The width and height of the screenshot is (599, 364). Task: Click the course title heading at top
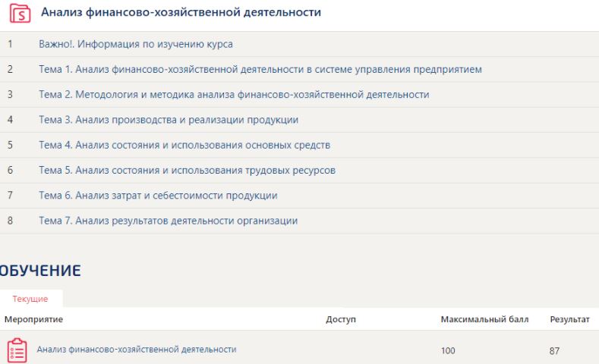[181, 12]
